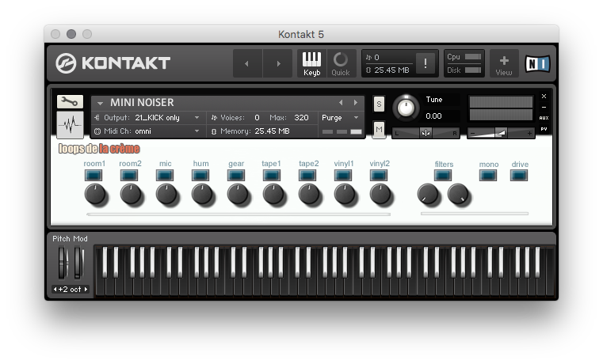Toggle the room1 noise layer
603x364 pixels.
94,176
